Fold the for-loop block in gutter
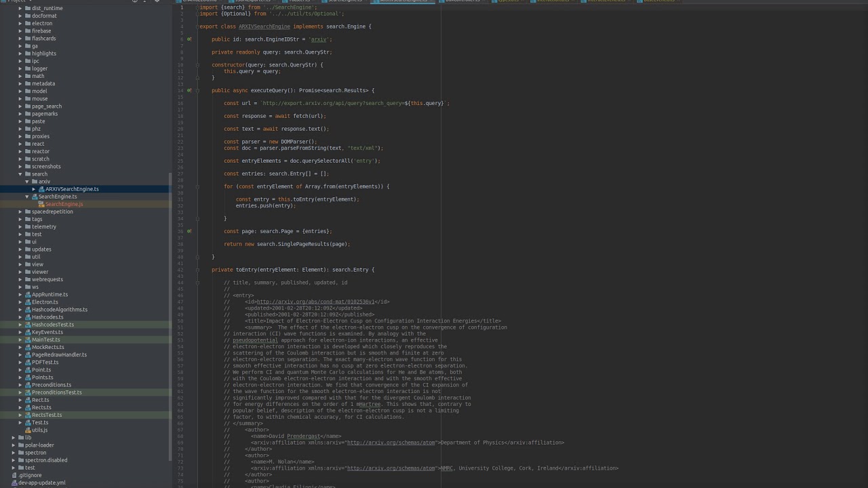868x488 pixels. click(197, 186)
